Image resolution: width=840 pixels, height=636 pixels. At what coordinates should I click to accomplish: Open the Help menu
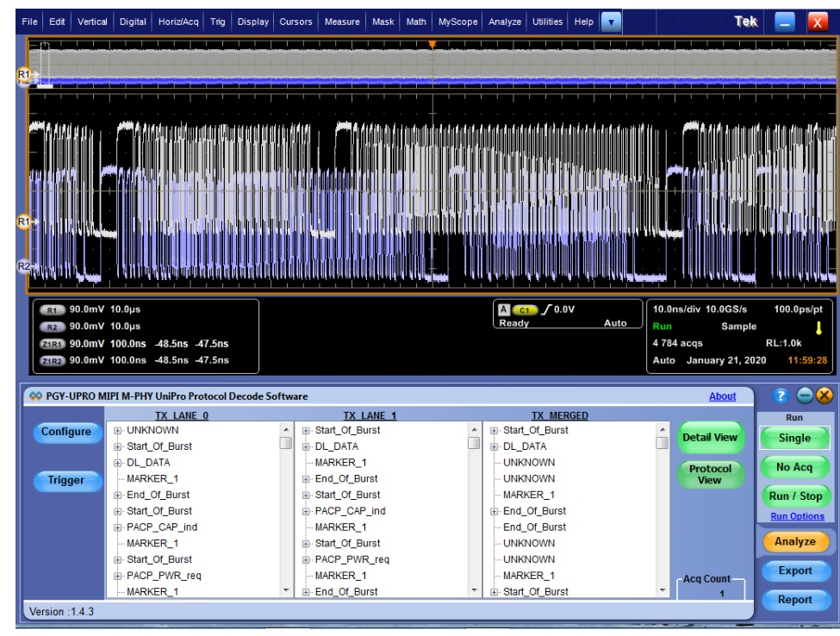(x=583, y=22)
